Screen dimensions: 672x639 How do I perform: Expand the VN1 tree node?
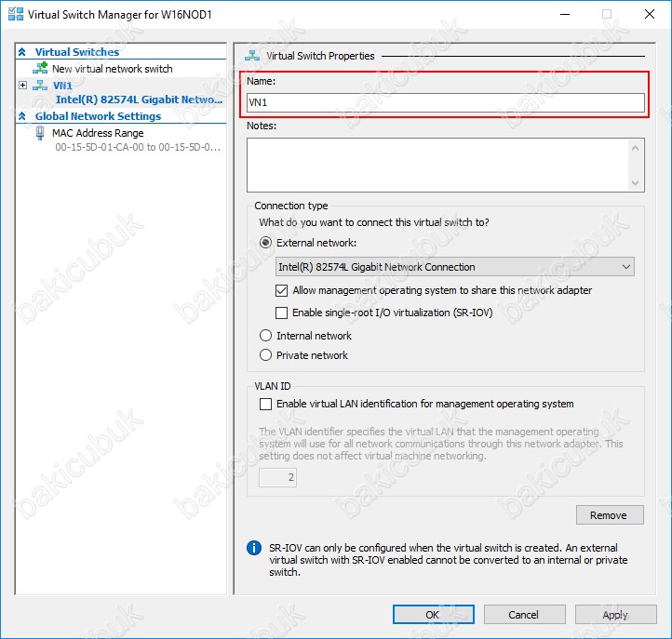22,85
